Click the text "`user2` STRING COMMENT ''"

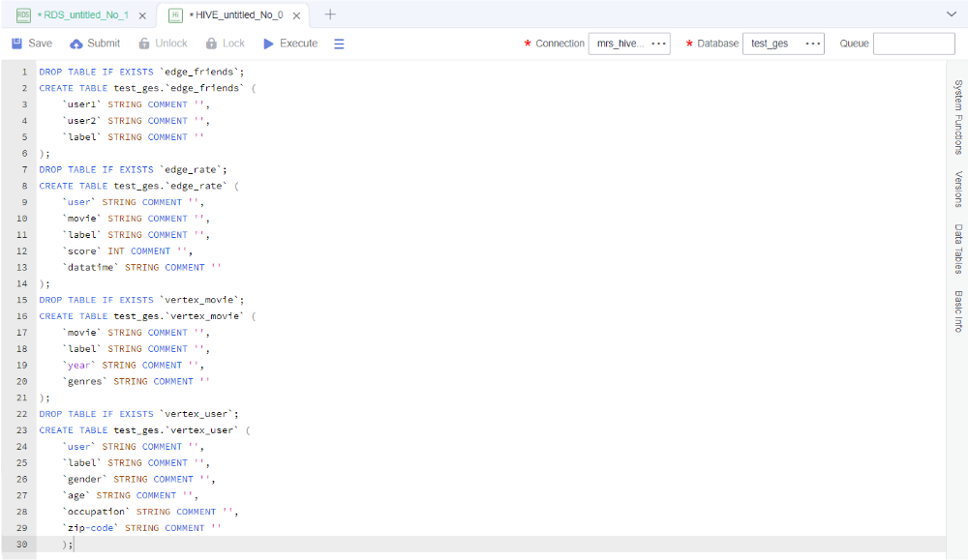[x=133, y=121]
